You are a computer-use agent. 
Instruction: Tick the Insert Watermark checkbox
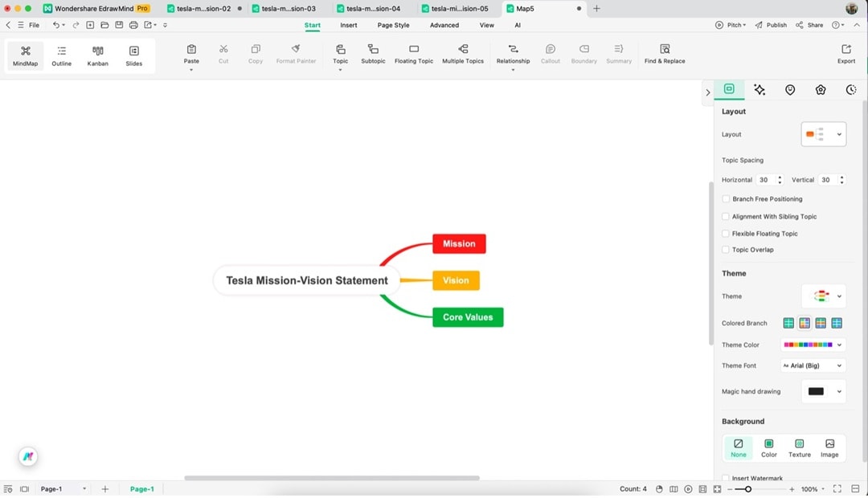(x=726, y=478)
